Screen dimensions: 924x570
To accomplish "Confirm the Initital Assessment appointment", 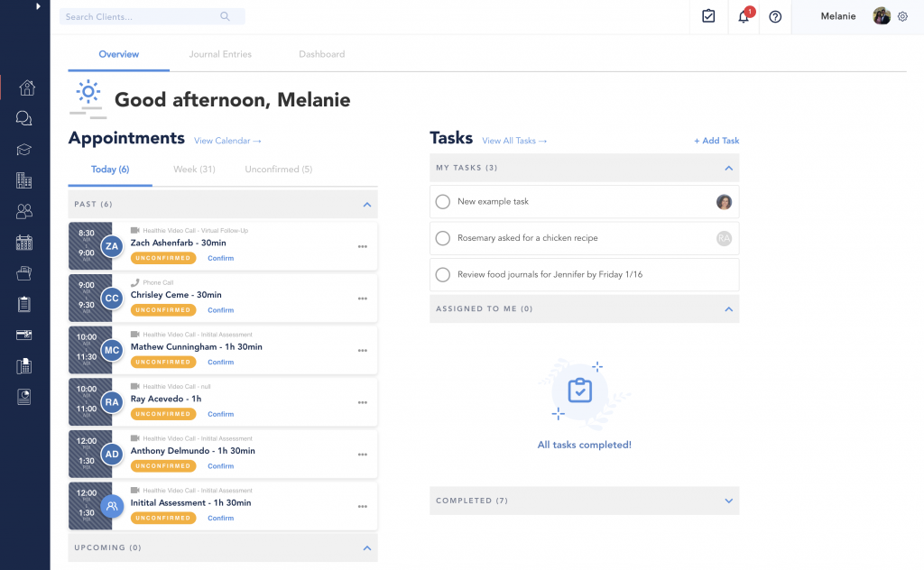I will [220, 519].
